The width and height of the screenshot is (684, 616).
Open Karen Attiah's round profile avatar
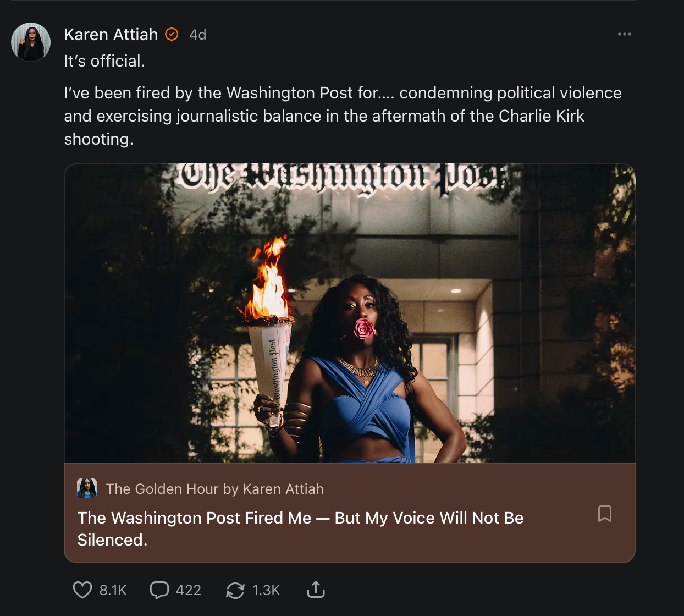[31, 42]
